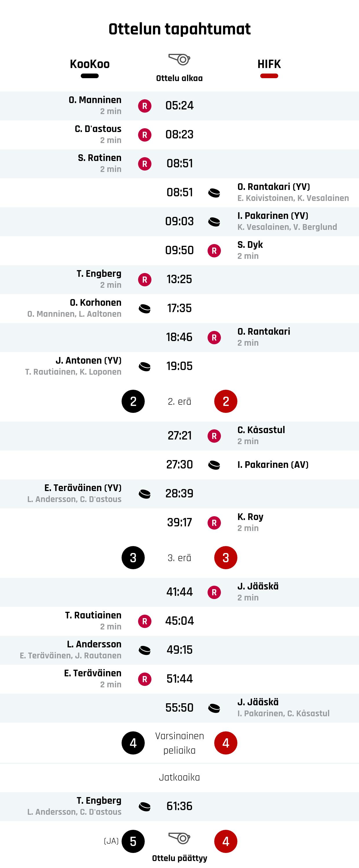Click the Jatkoaika section label
This screenshot has height=868, width=359.
point(179,777)
